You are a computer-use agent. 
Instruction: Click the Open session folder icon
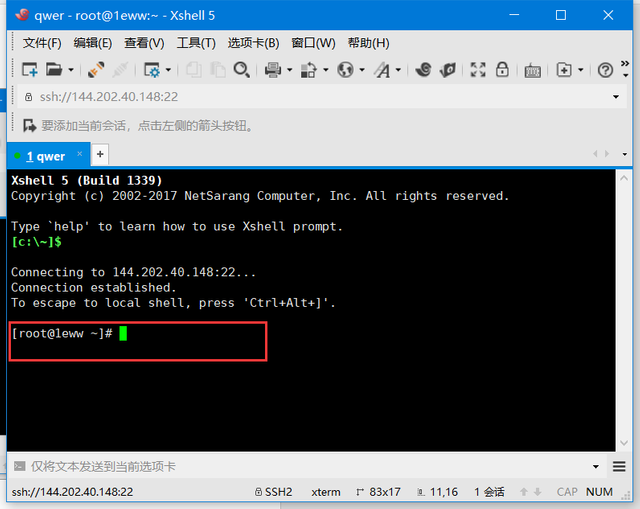point(54,70)
